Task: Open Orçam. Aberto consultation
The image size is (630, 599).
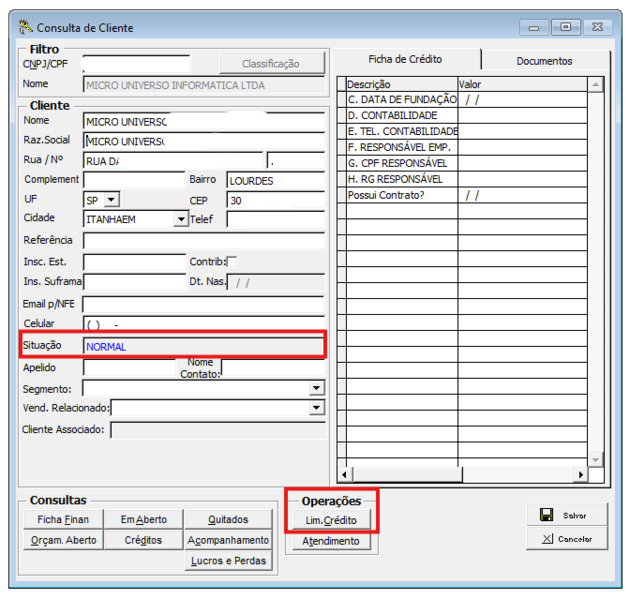Action: [63, 540]
